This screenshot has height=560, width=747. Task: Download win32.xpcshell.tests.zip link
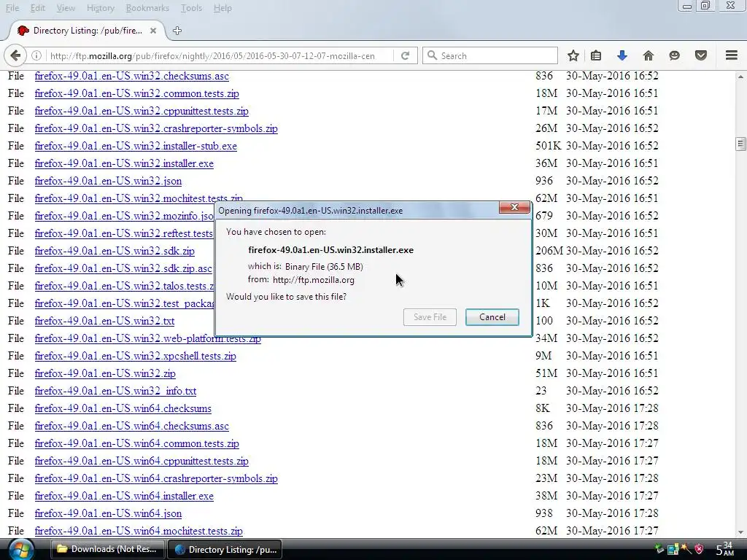[x=135, y=356]
